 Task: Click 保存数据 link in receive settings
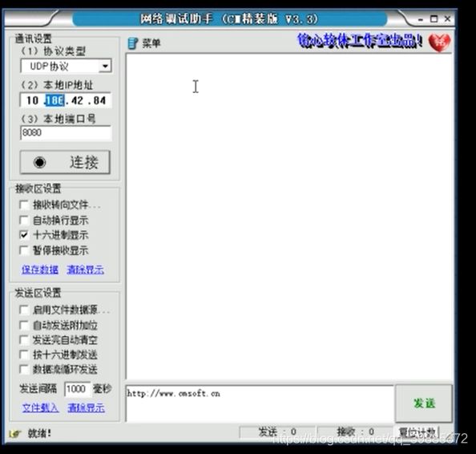pyautogui.click(x=40, y=270)
